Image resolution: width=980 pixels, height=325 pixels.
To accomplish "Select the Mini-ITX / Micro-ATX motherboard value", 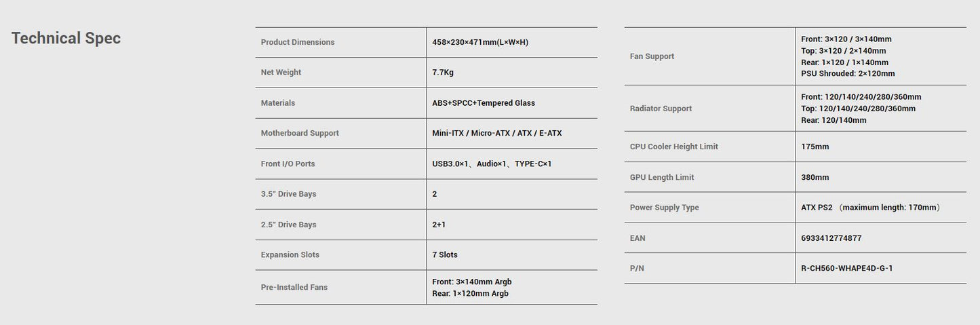I will (497, 133).
